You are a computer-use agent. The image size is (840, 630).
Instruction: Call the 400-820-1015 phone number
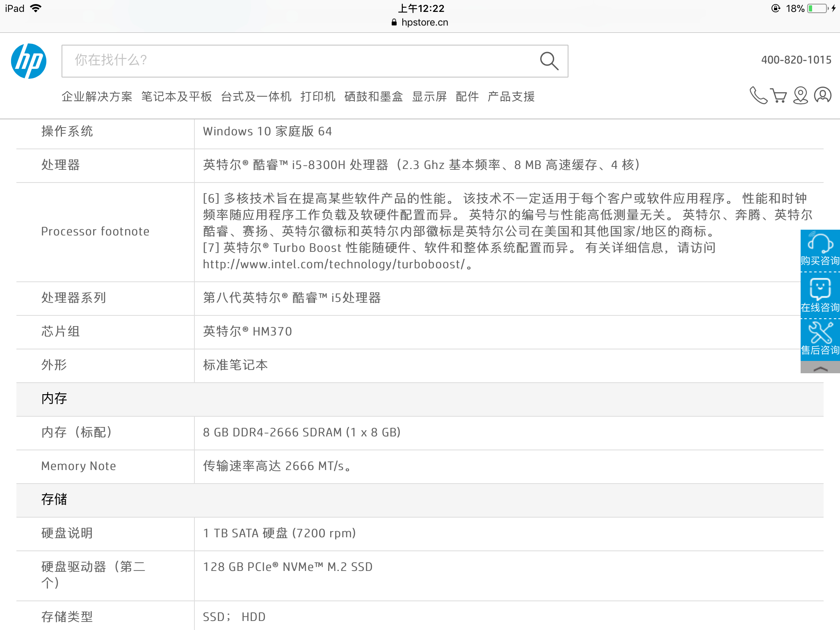796,60
